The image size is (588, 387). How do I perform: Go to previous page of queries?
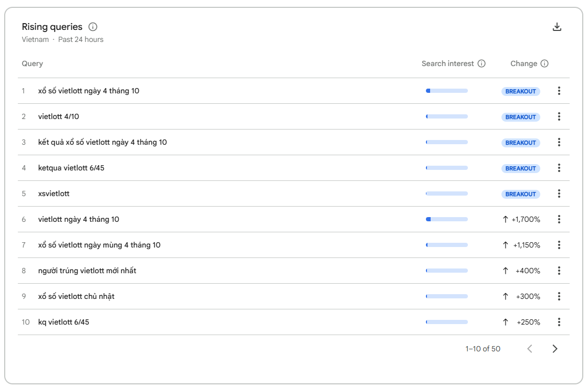529,349
